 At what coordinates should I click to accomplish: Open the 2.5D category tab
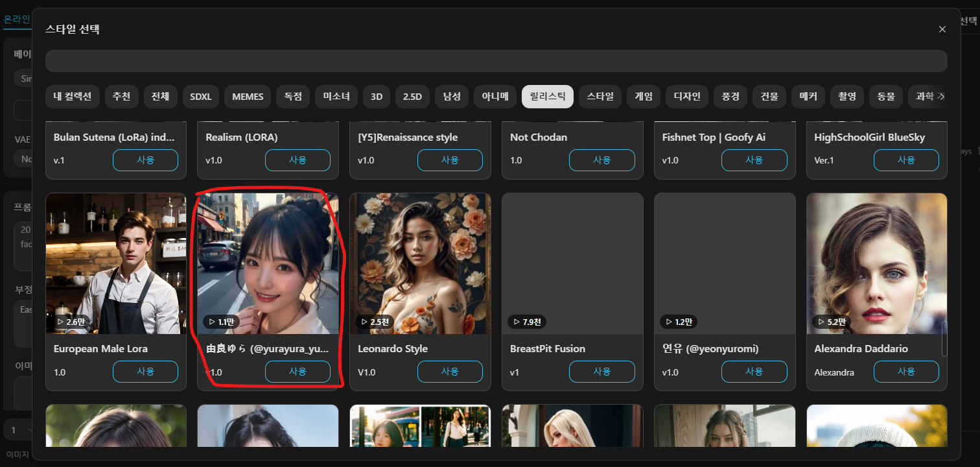coord(412,97)
